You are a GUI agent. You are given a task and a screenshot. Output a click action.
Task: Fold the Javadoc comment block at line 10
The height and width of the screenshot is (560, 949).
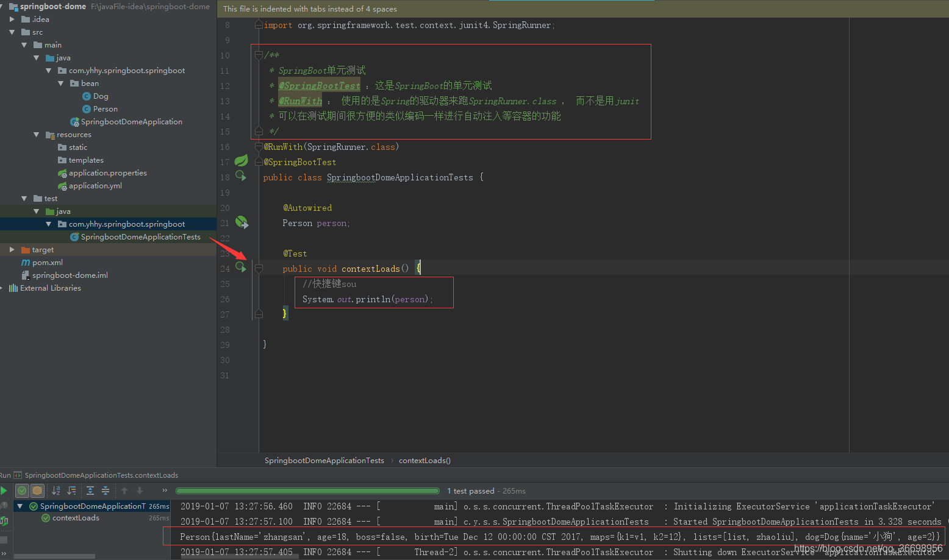coord(259,55)
